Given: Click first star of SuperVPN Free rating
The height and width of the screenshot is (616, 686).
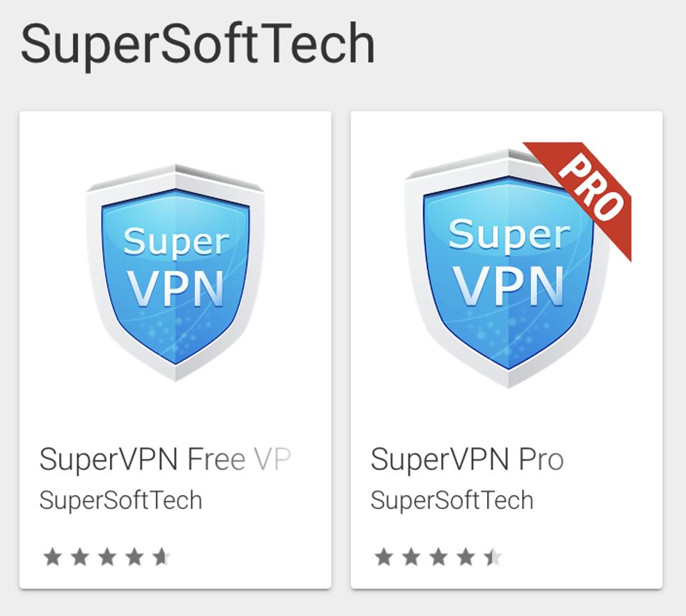Looking at the screenshot, I should 52,557.
